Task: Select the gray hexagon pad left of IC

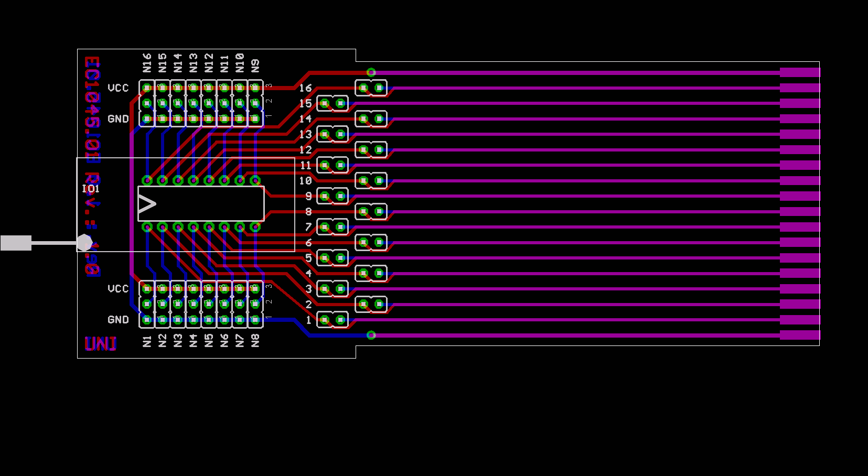Action: 84,243
